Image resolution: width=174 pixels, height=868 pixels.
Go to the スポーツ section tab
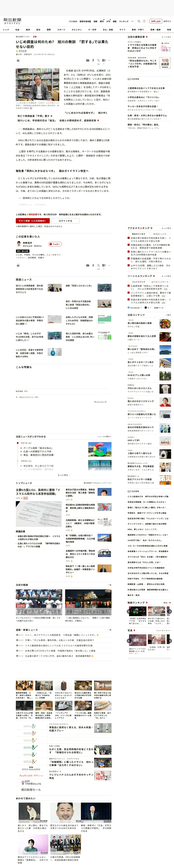coord(61,30)
